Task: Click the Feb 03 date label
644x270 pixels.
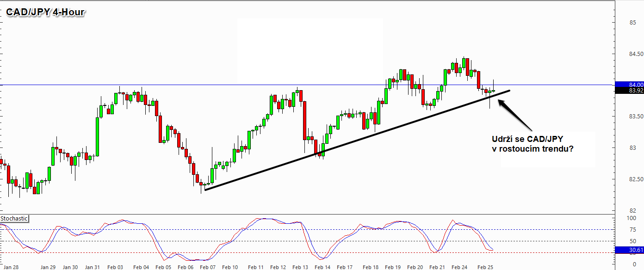Action: (x=115, y=267)
